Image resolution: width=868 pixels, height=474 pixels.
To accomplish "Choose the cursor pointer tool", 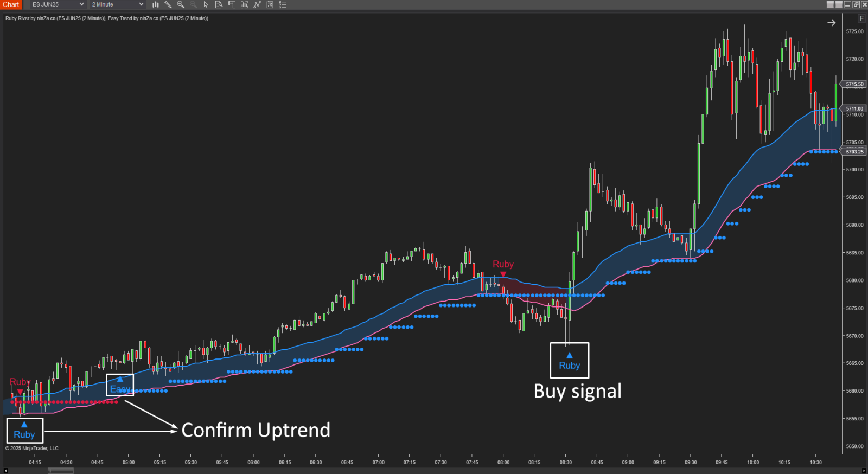I will pos(206,4).
